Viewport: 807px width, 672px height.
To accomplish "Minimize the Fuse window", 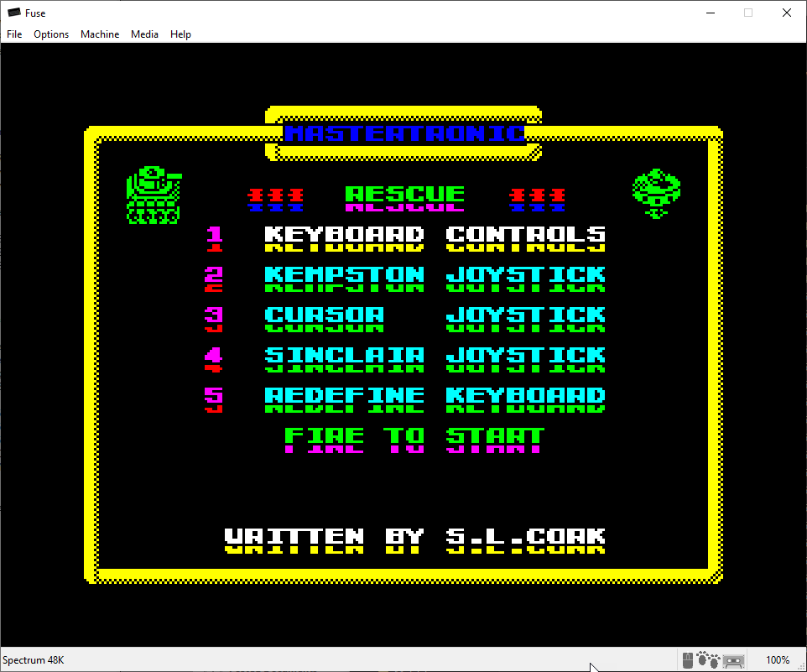I will coord(711,13).
